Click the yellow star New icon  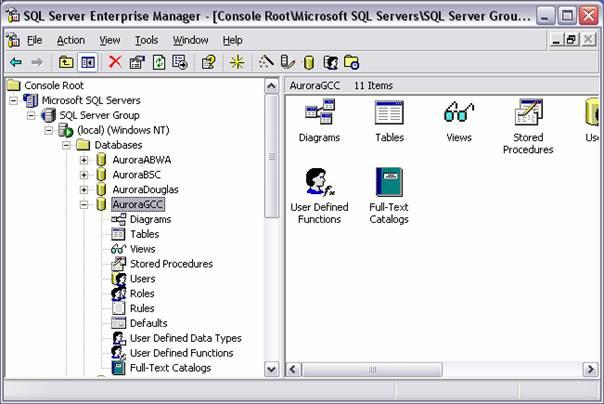pos(237,62)
